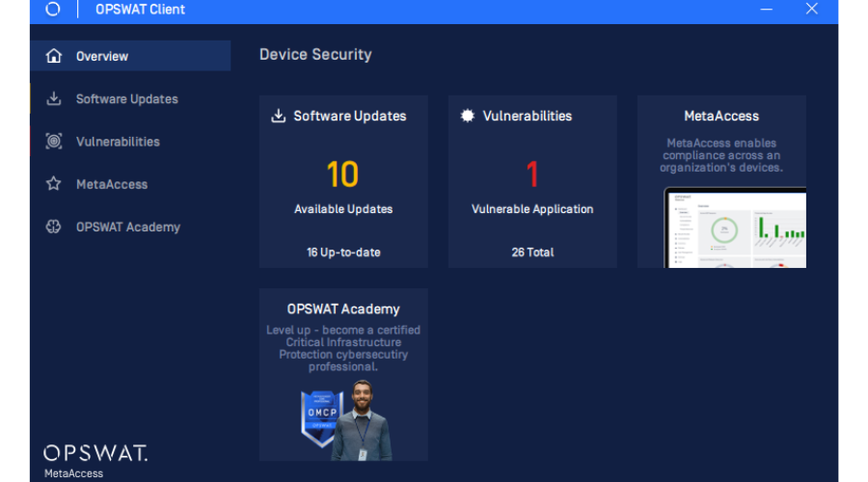Open the OPSWAT Academy card heading
This screenshot has width=868, height=482.
343,308
